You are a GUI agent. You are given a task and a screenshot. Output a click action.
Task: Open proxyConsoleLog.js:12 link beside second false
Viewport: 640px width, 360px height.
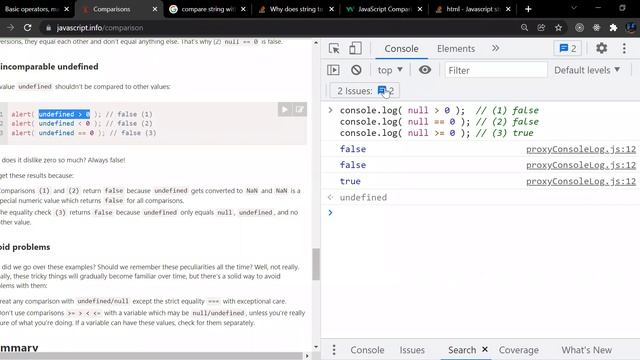point(581,165)
